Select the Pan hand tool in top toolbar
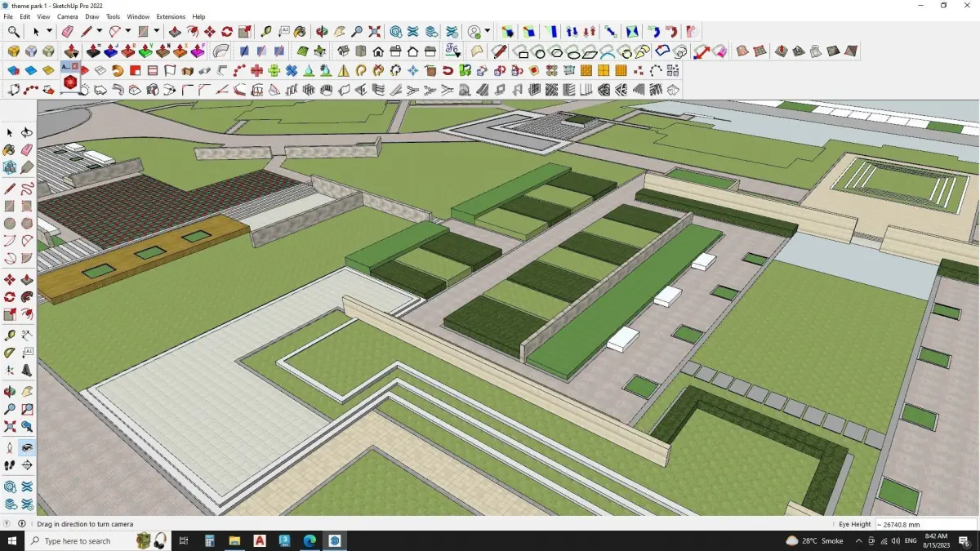This screenshot has height=551, width=980. [339, 32]
